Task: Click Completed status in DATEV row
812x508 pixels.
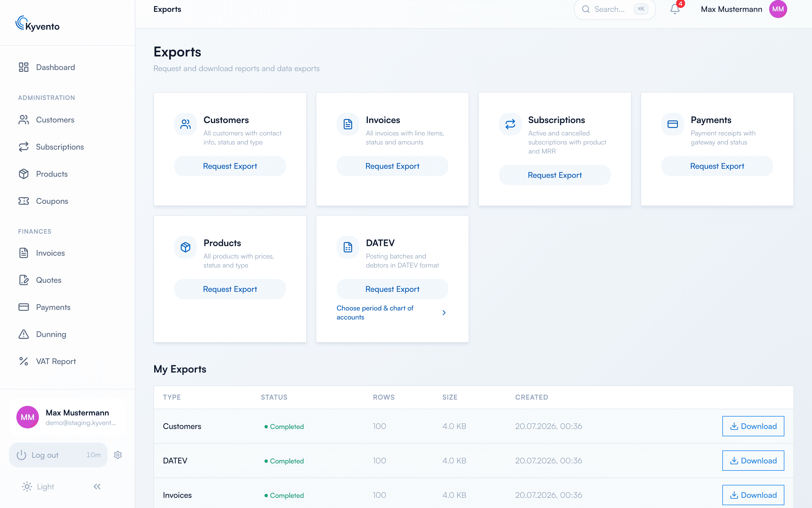Action: tap(284, 461)
